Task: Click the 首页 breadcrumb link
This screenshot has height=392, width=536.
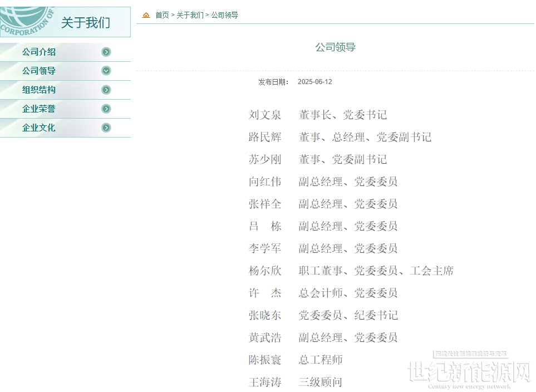Action: click(162, 15)
